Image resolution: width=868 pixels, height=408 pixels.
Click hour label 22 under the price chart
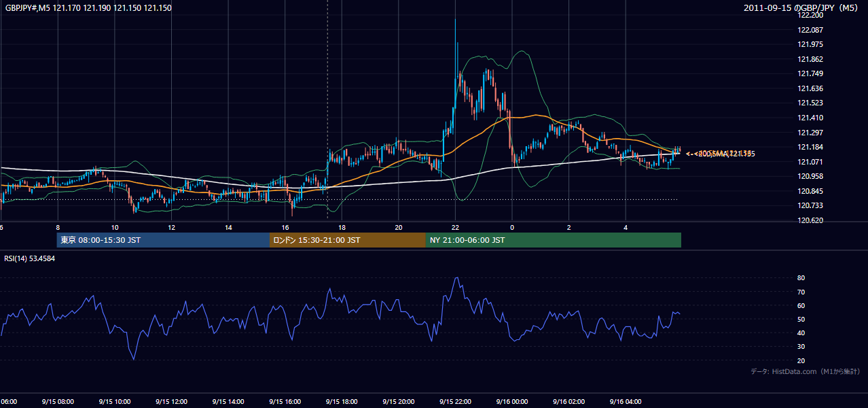coord(456,227)
